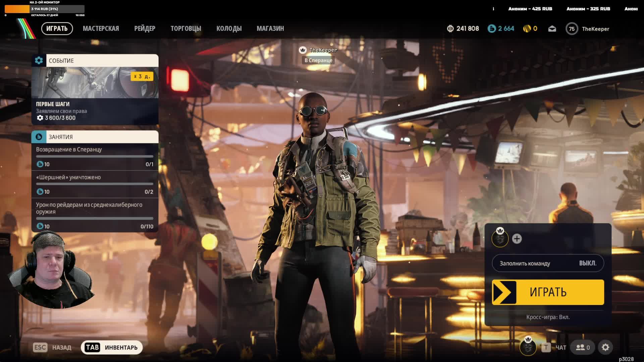Open the КОЛОДЫ decks tab

[x=229, y=28]
